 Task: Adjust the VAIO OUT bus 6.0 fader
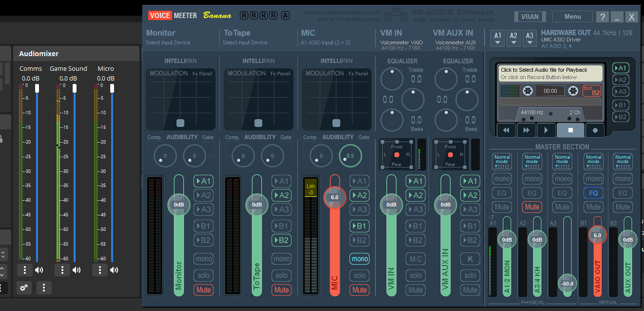[x=597, y=235]
